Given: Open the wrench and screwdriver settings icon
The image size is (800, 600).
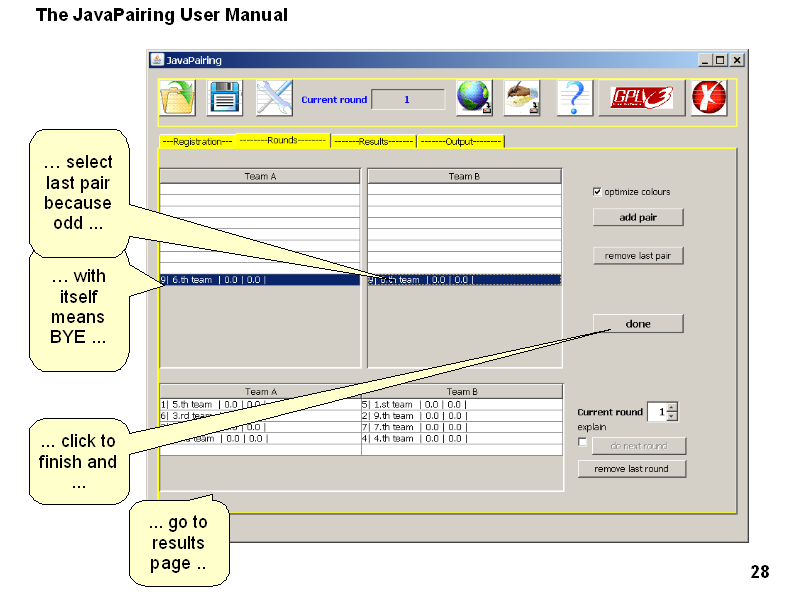Looking at the screenshot, I should [273, 99].
